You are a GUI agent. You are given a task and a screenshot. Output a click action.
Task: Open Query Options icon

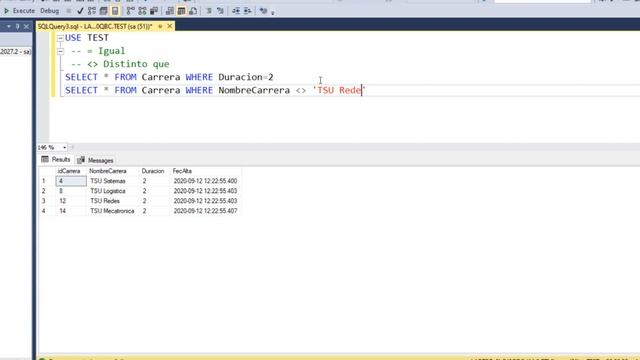point(104,11)
